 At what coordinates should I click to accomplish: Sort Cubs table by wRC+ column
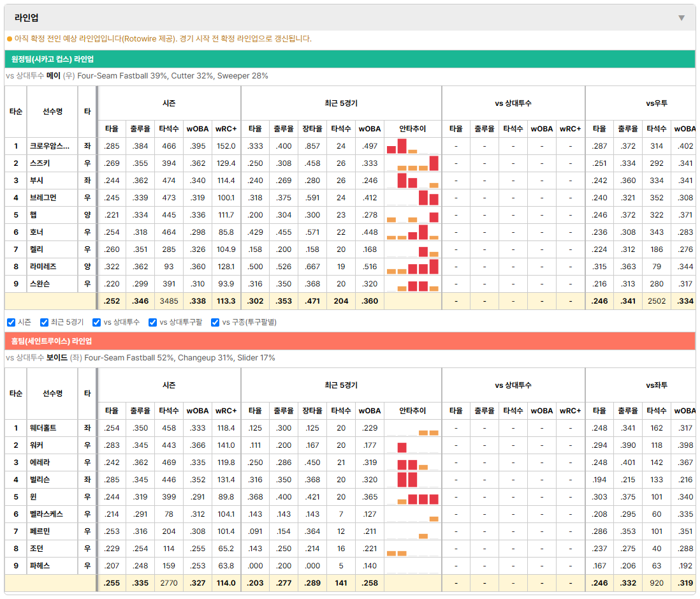[226, 129]
